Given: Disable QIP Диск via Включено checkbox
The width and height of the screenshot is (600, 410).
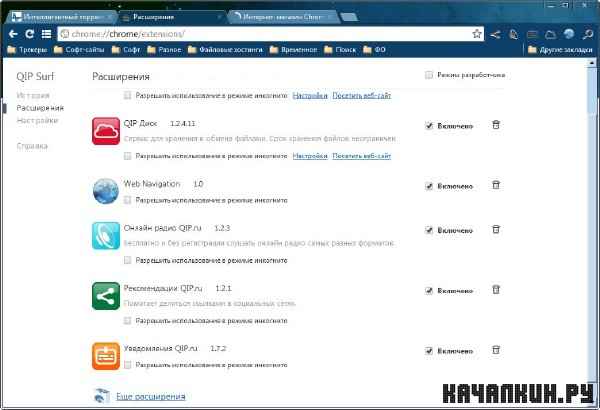Looking at the screenshot, I should [x=429, y=126].
